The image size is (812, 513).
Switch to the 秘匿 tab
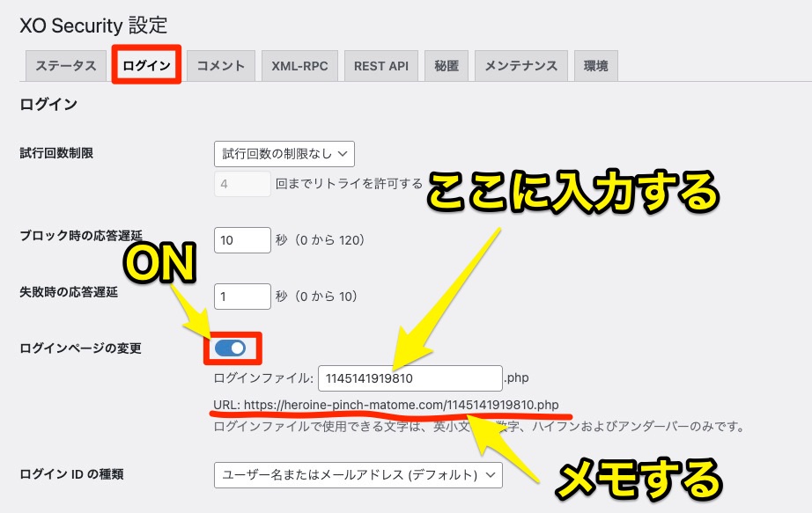click(x=446, y=66)
